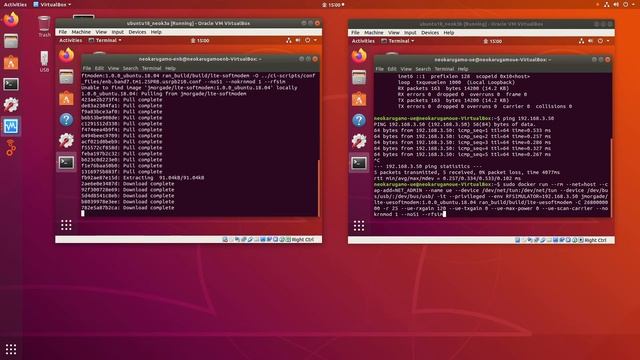Screen dimensions: 640x360
Task: Open Settings icon in the UE VM dock
Action: tap(359, 142)
